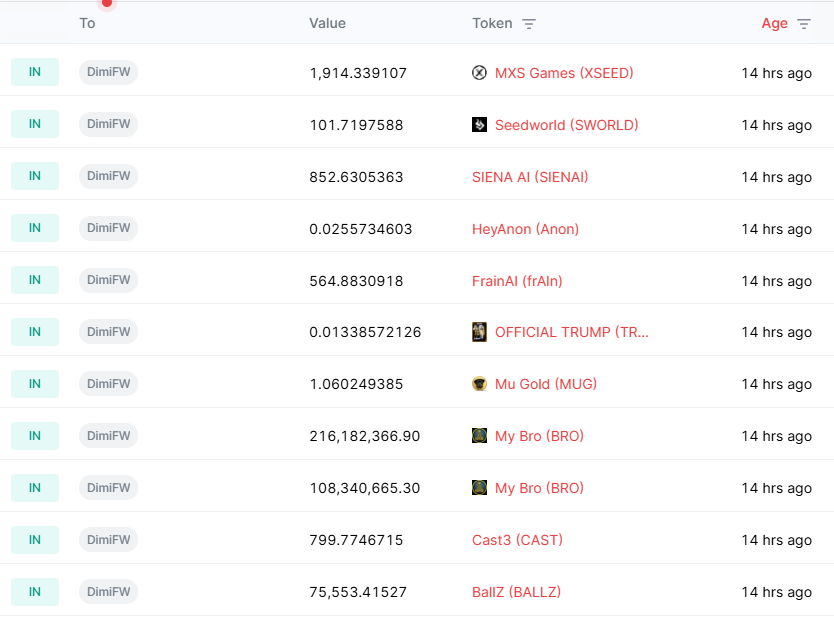
Task: Click the OFFICIAL TRUMP token logo
Action: tap(479, 332)
